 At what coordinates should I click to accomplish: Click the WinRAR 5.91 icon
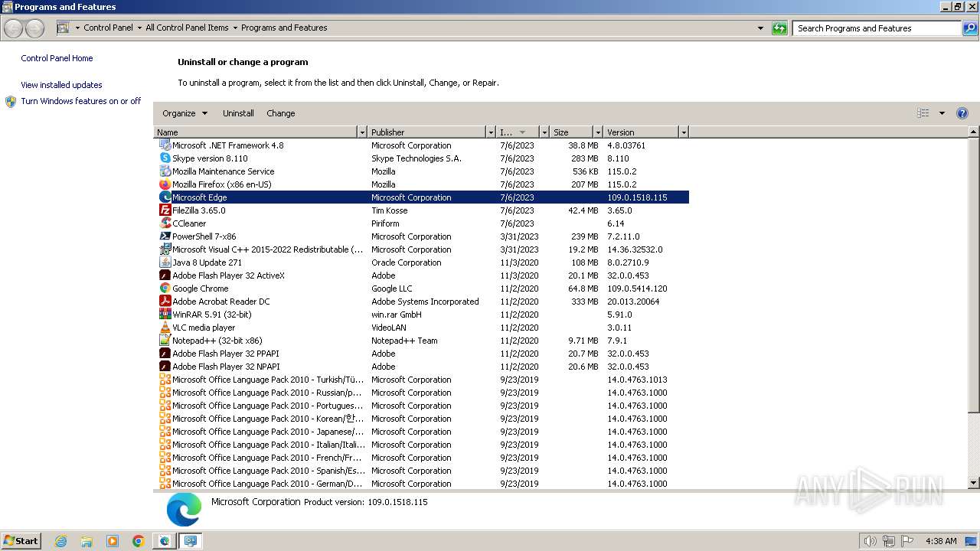[x=165, y=315]
